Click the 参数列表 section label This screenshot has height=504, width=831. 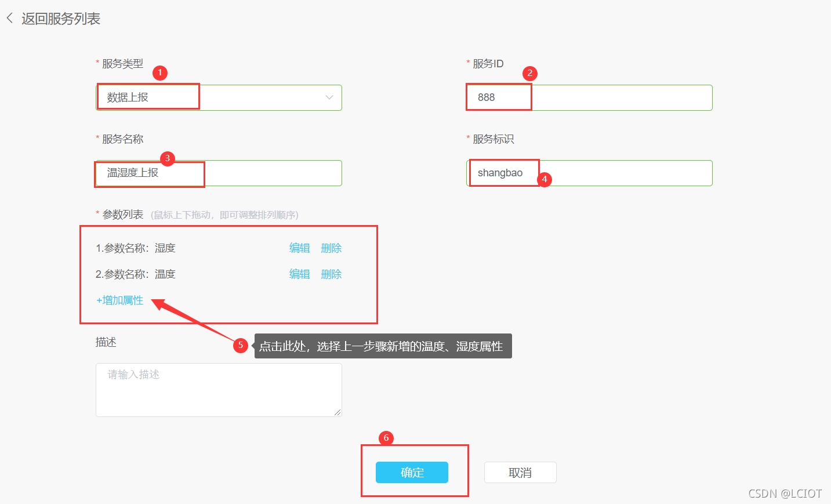point(122,215)
